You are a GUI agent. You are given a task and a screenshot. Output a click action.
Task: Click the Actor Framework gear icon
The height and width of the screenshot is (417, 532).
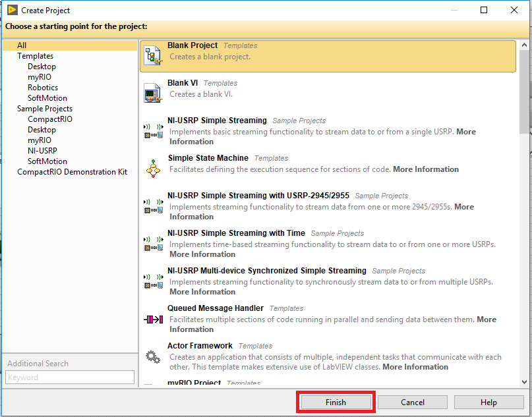[x=153, y=356]
